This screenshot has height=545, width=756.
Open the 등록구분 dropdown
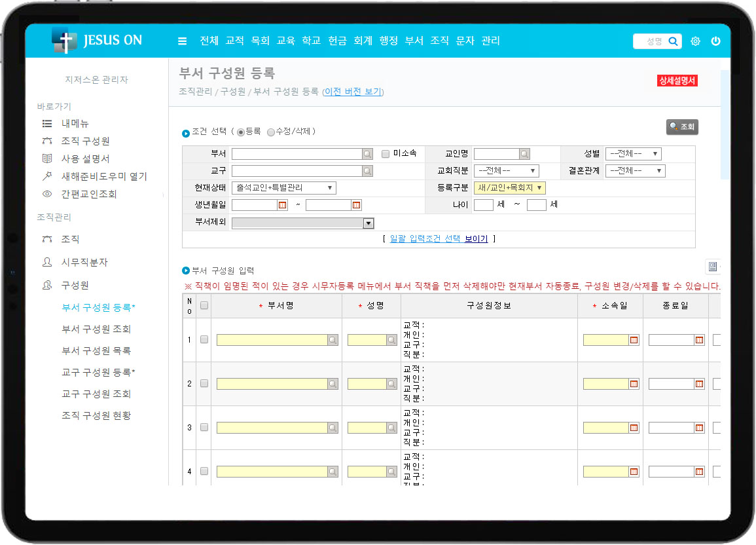(x=510, y=188)
